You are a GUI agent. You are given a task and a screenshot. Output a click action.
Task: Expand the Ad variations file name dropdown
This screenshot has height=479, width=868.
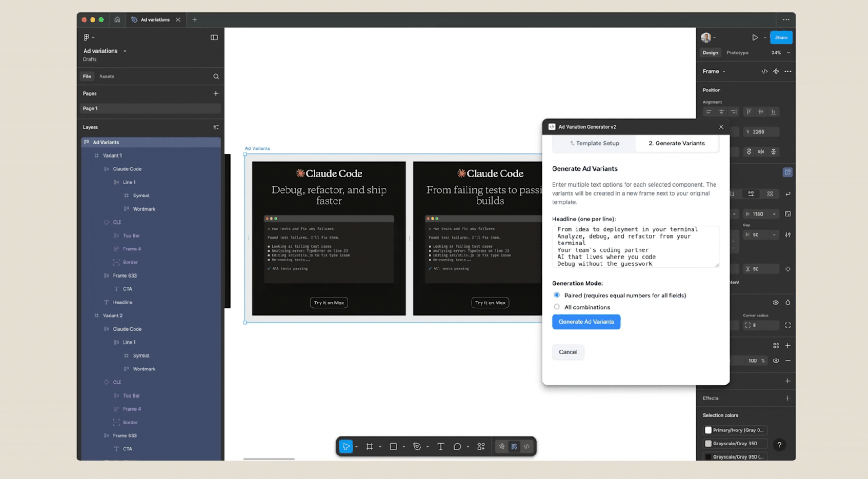coord(125,51)
